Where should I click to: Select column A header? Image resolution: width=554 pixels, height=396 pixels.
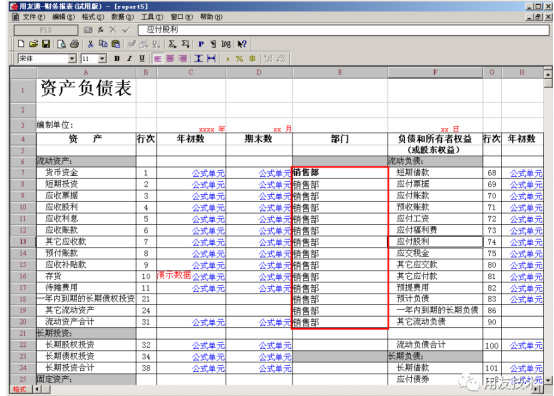(x=86, y=72)
